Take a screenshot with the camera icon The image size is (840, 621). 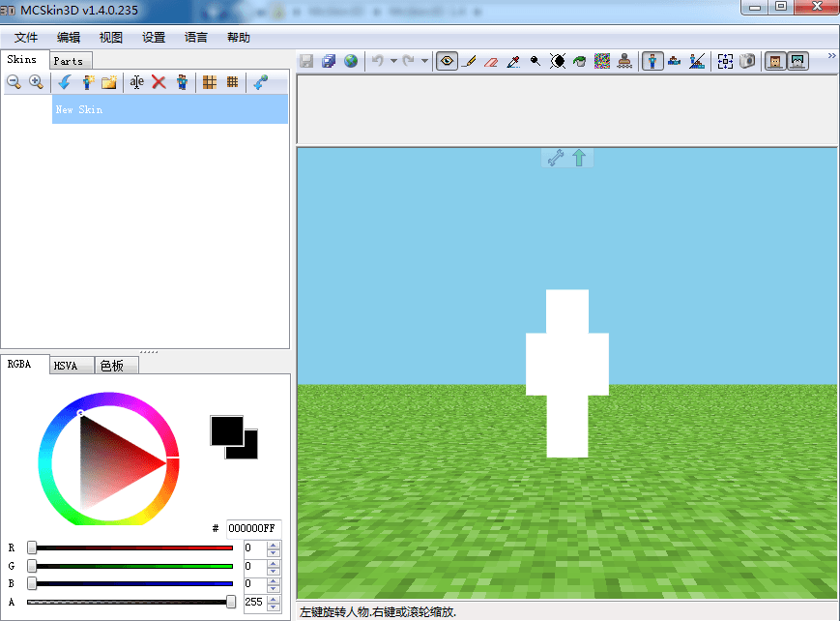coord(747,61)
